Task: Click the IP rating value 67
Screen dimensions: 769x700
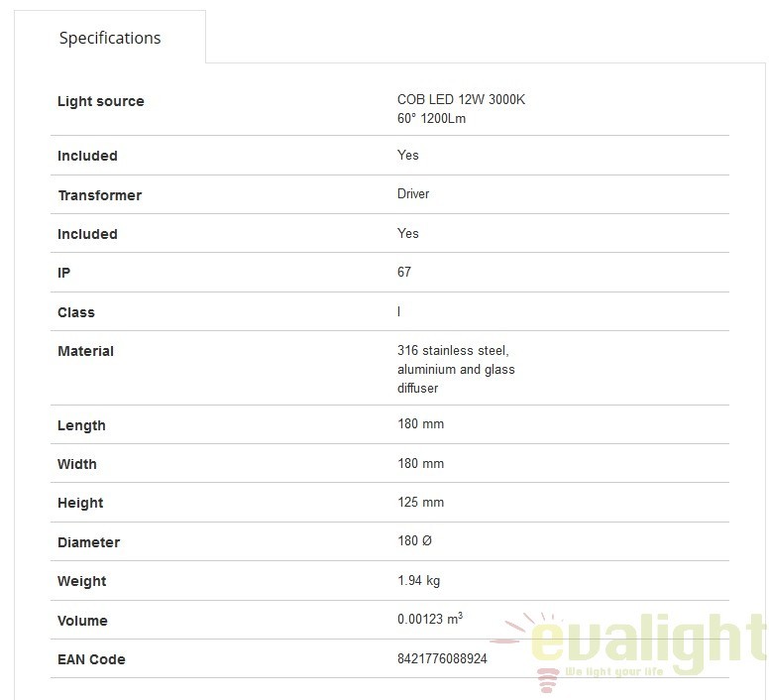Action: (404, 272)
